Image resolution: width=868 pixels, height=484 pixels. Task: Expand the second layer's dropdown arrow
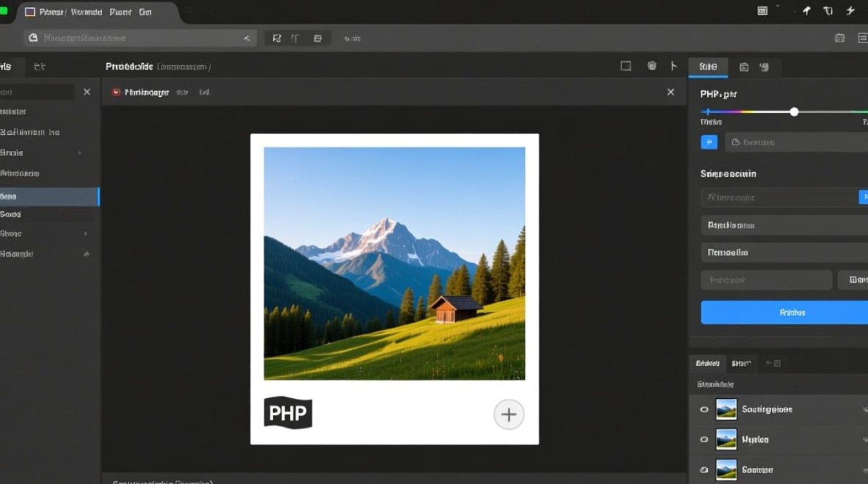click(865, 439)
